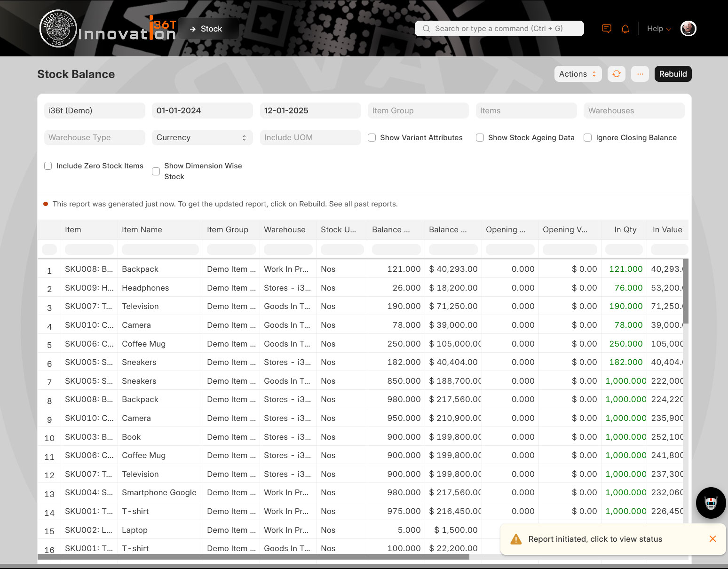Open the robot chatbot assistant
The width and height of the screenshot is (728, 569).
tap(711, 503)
